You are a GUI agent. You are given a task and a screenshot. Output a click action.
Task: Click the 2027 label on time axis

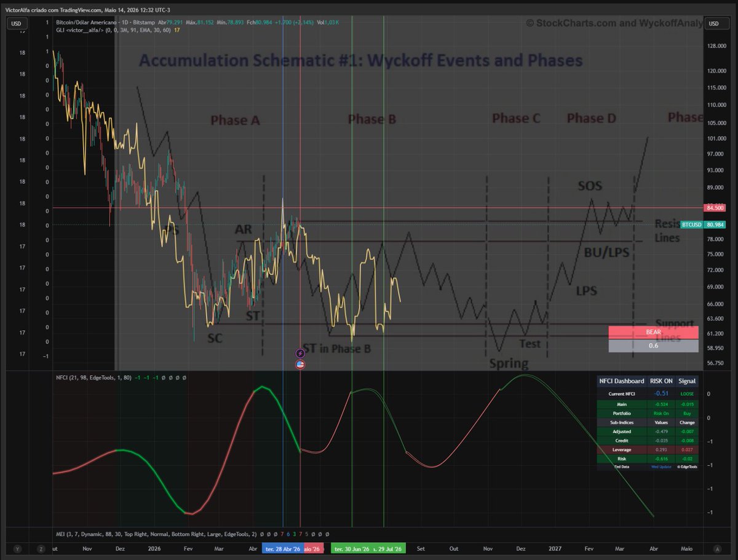point(555,549)
